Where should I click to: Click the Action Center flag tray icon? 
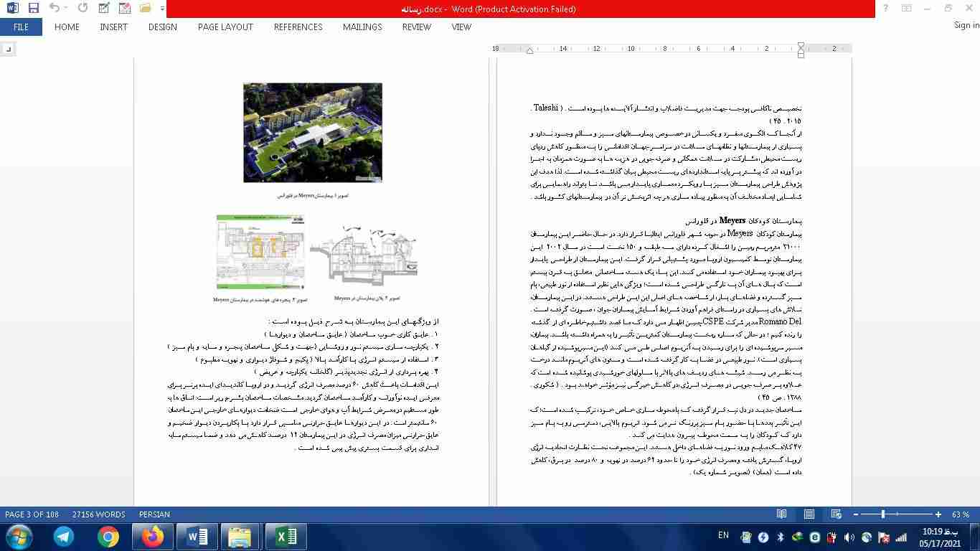pos(884,537)
